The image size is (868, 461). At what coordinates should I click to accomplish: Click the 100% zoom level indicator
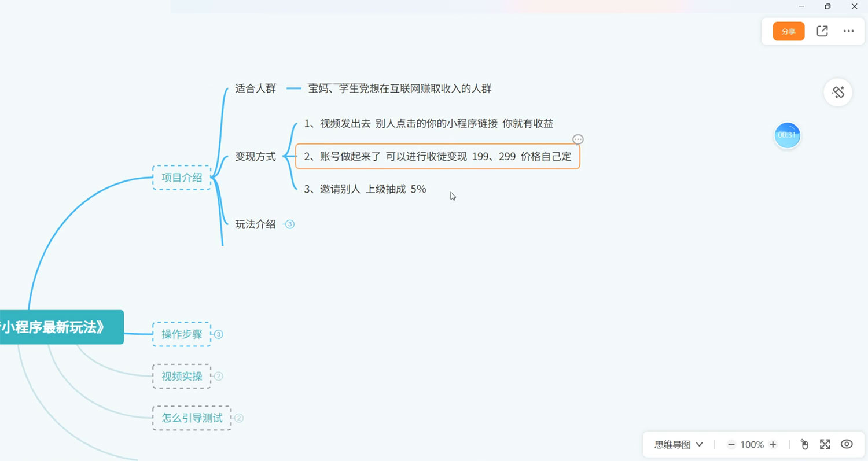(752, 444)
